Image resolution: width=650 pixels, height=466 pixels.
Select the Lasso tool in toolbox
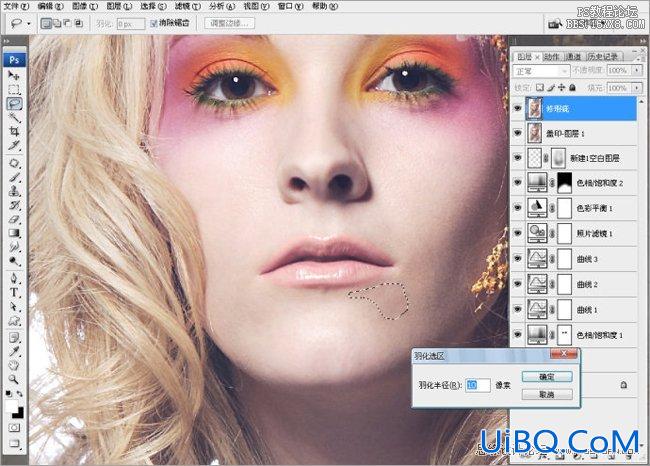pos(14,103)
